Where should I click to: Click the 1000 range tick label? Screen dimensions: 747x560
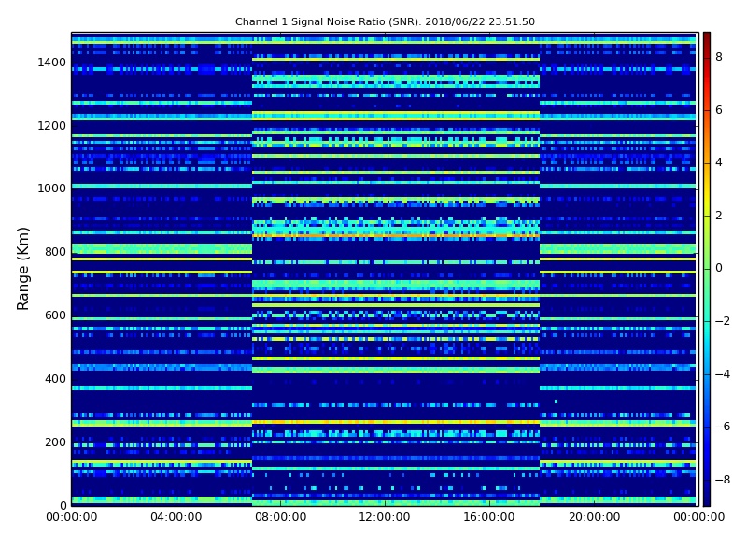click(x=51, y=189)
